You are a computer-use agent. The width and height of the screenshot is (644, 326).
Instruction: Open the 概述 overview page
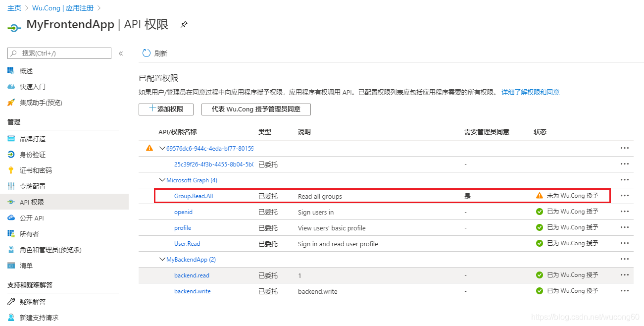point(26,71)
